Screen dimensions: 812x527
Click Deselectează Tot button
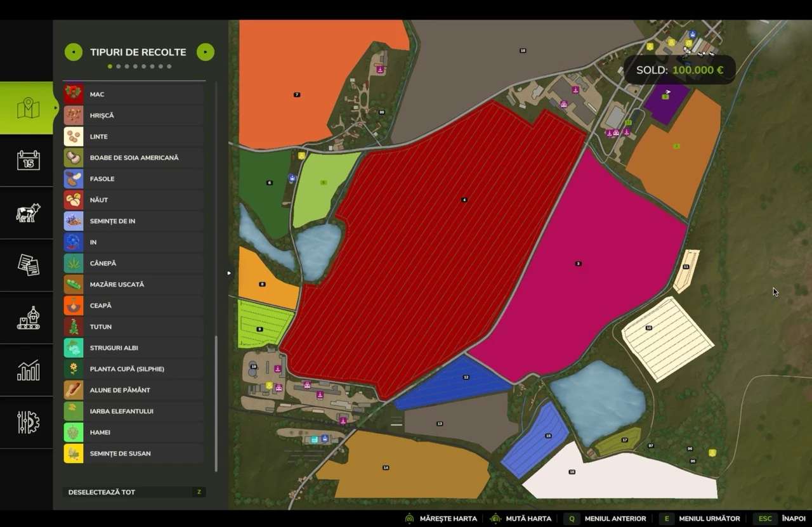pyautogui.click(x=134, y=492)
